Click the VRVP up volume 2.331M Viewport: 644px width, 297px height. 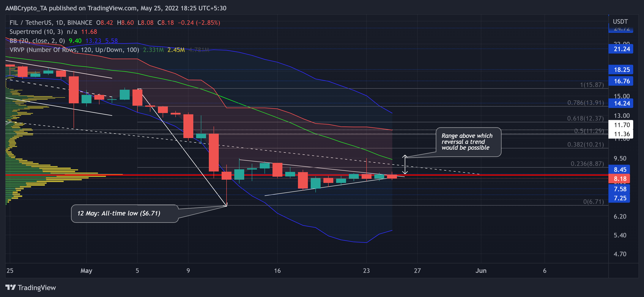[x=153, y=50]
